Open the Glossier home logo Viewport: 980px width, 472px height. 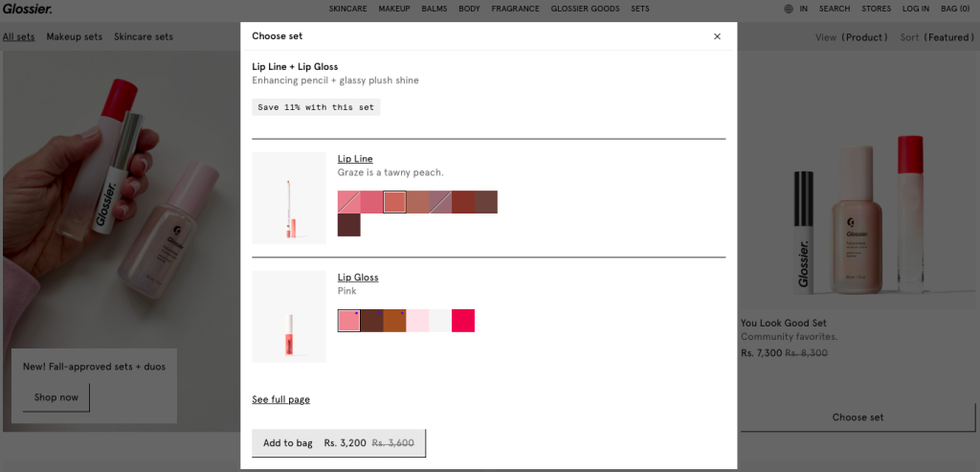(27, 9)
